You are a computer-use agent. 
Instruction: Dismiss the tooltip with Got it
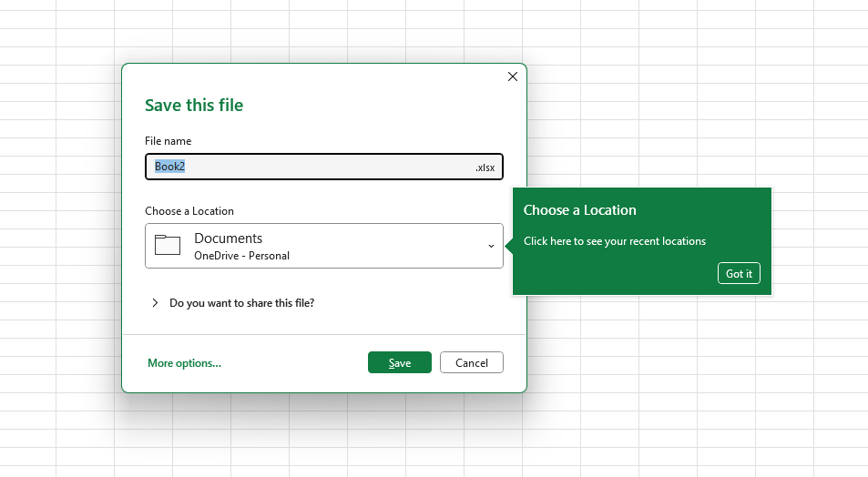tap(739, 273)
